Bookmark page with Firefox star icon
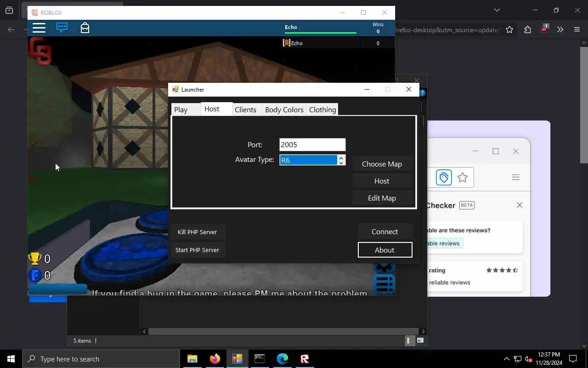This screenshot has height=368, width=588. [x=509, y=29]
